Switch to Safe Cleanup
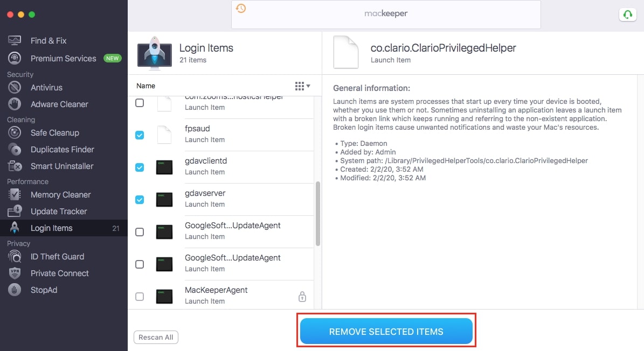 [x=54, y=132]
